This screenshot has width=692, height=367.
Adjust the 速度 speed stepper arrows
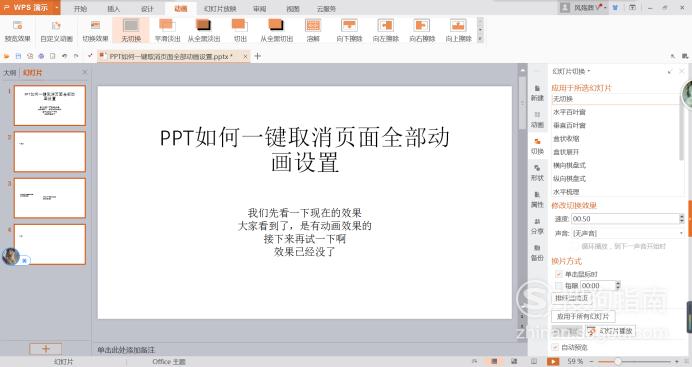681,218
